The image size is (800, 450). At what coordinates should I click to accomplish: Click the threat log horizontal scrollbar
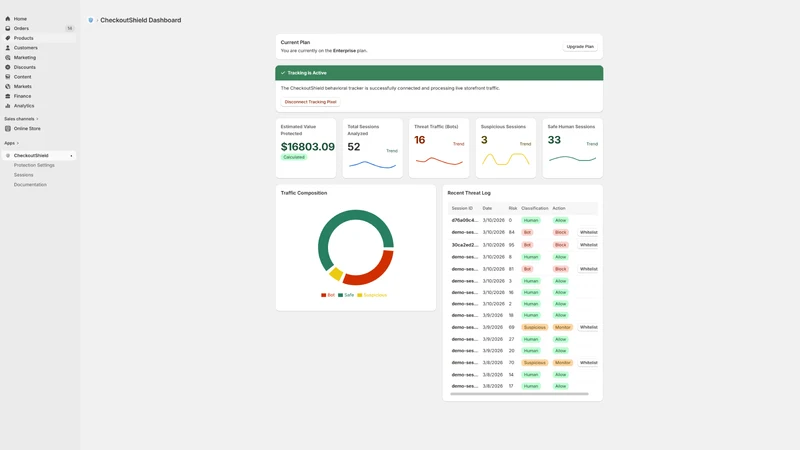519,394
